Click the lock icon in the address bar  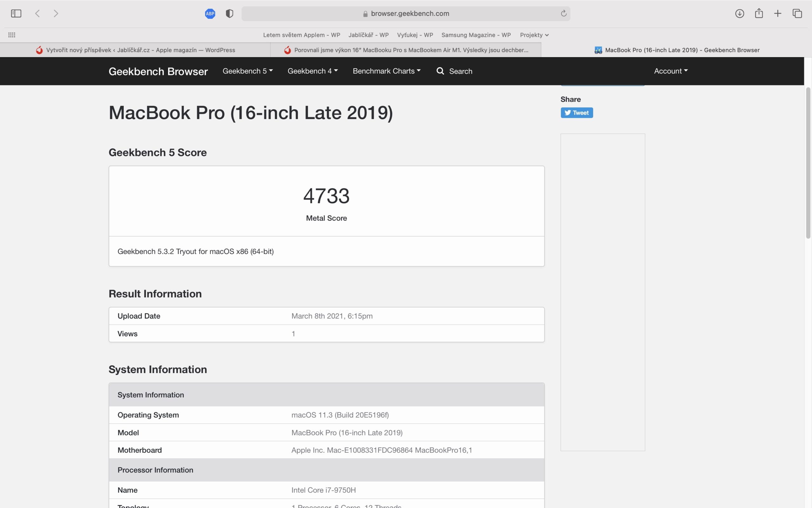coord(365,14)
